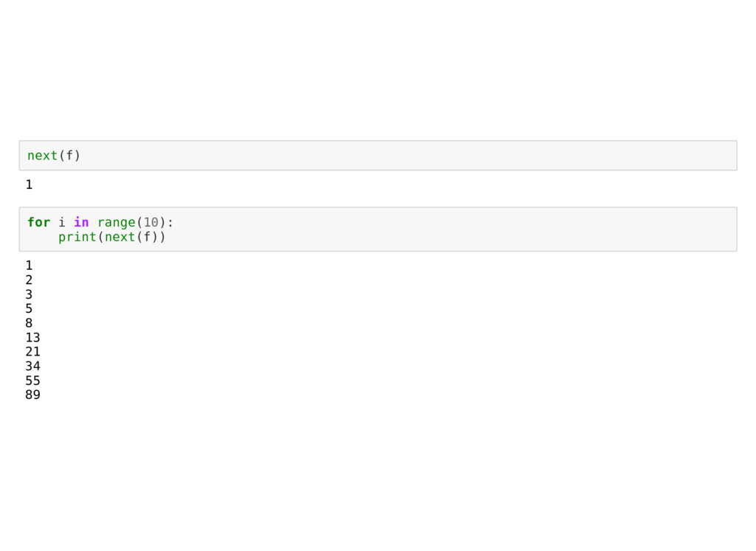Screen dimensions: 756x551
Task: Select the first loop output line 1
Action: (x=29, y=266)
